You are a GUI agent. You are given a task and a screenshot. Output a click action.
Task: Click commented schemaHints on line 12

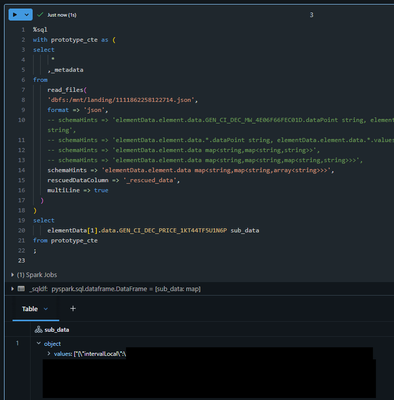coord(183,150)
